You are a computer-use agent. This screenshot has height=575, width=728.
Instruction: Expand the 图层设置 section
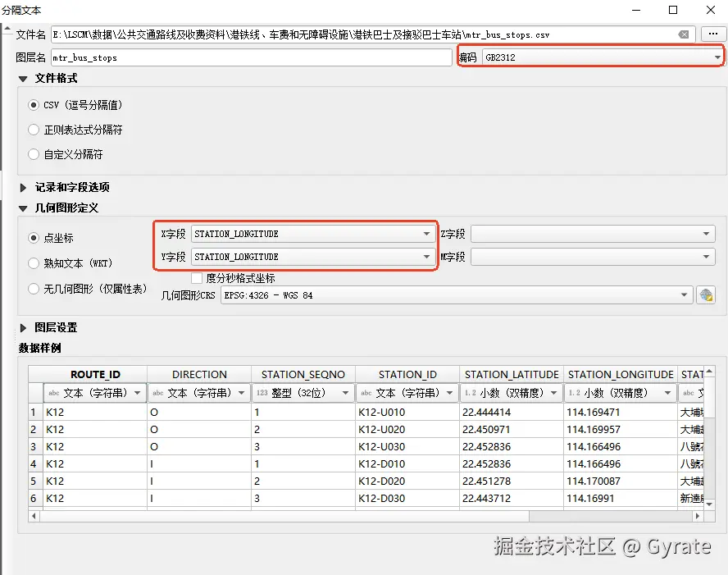[23, 328]
